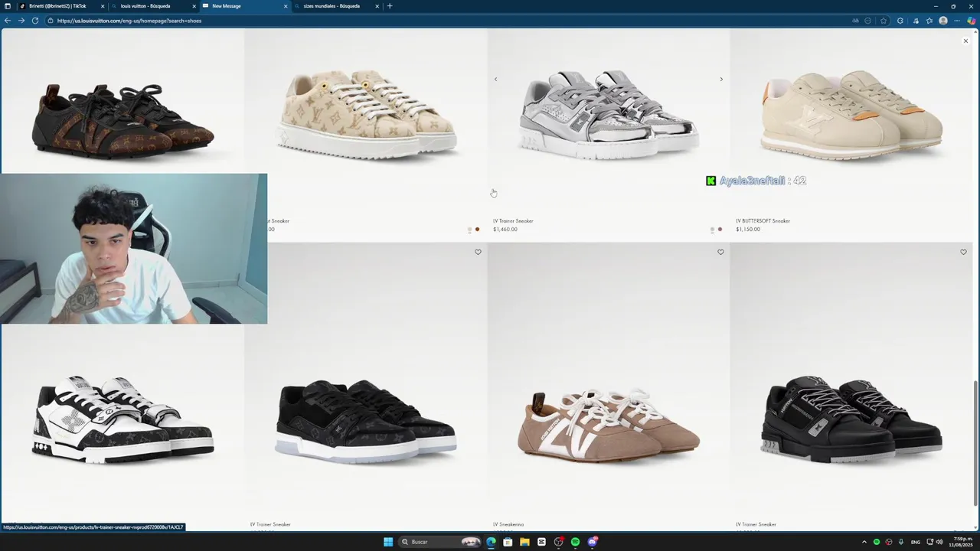
Task: Open LV Trainer Sneaker $1,460.00 link
Action: coord(513,221)
